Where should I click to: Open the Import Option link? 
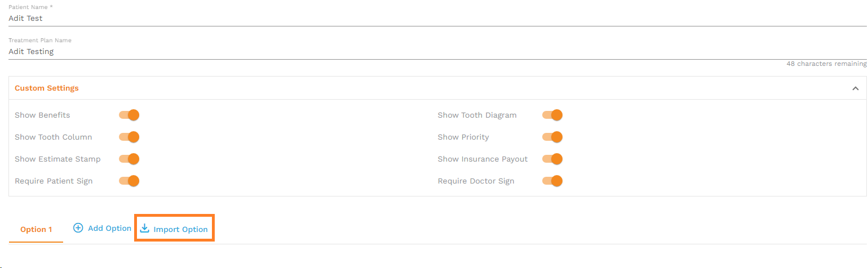pyautogui.click(x=174, y=229)
